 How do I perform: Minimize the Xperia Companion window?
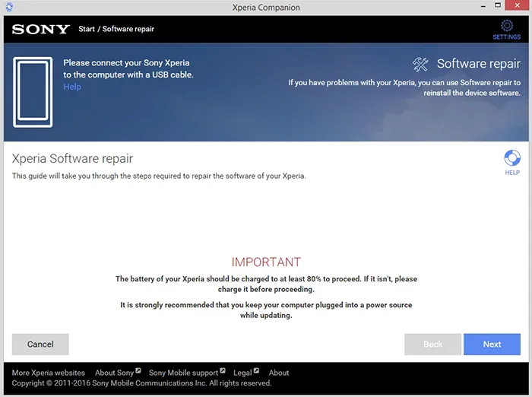tap(483, 6)
